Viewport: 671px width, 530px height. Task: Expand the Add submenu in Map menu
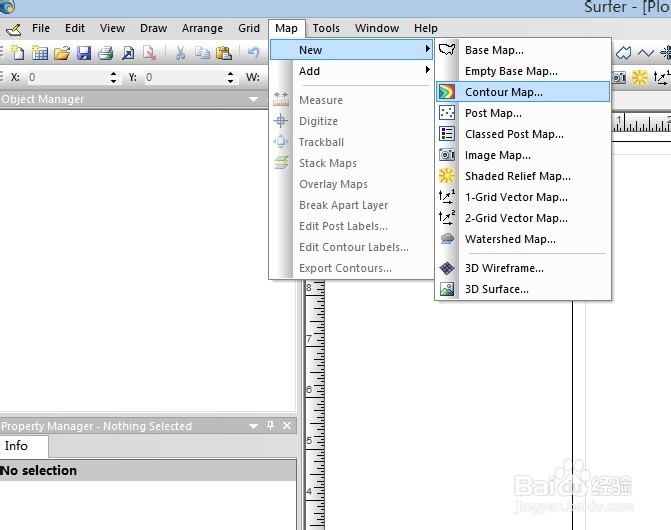[x=351, y=71]
